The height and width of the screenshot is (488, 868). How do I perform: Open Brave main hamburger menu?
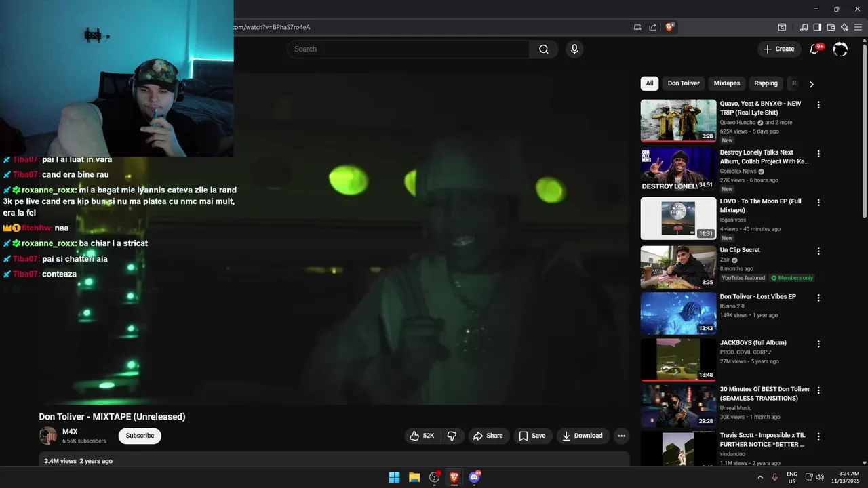pyautogui.click(x=858, y=27)
